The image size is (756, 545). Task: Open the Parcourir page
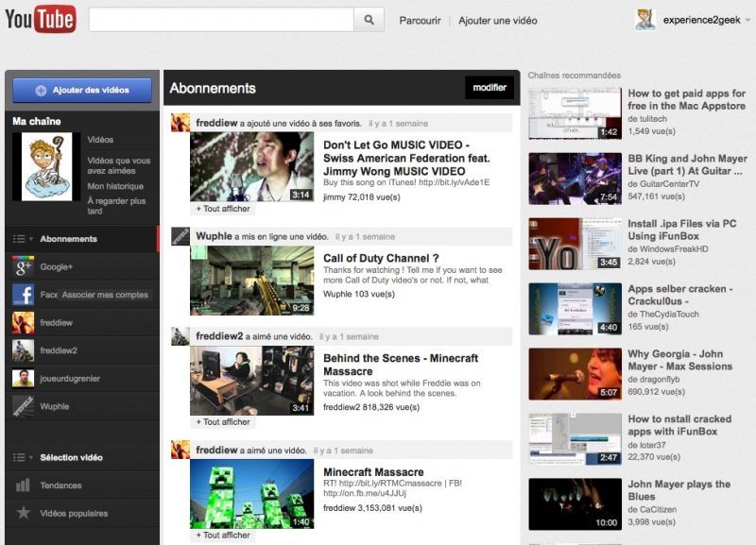420,21
